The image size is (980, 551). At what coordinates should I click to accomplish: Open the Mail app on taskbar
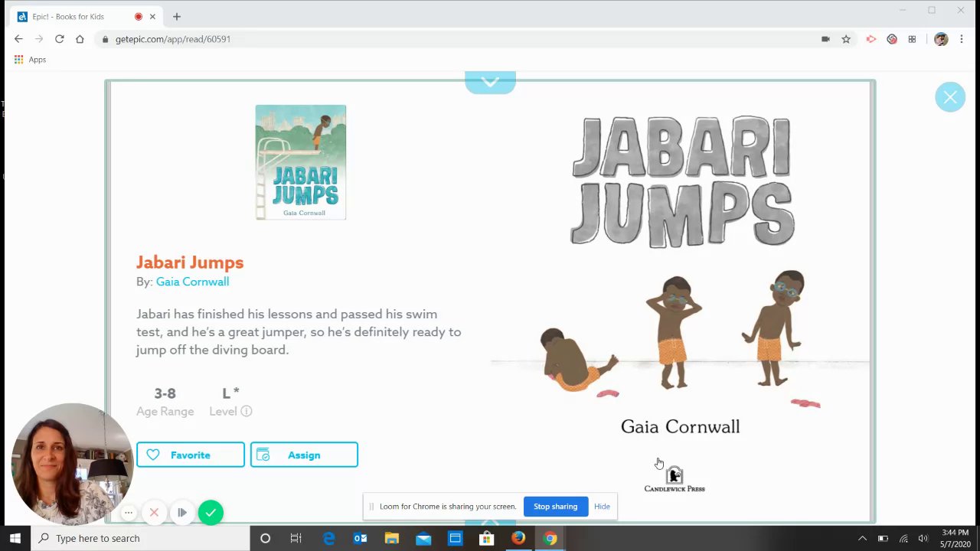click(x=423, y=538)
